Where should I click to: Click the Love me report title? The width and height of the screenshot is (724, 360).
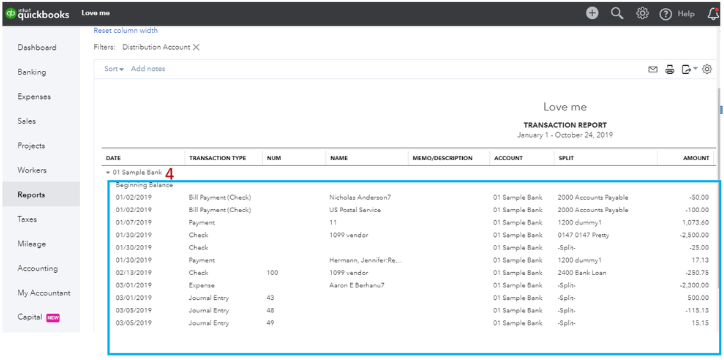565,107
